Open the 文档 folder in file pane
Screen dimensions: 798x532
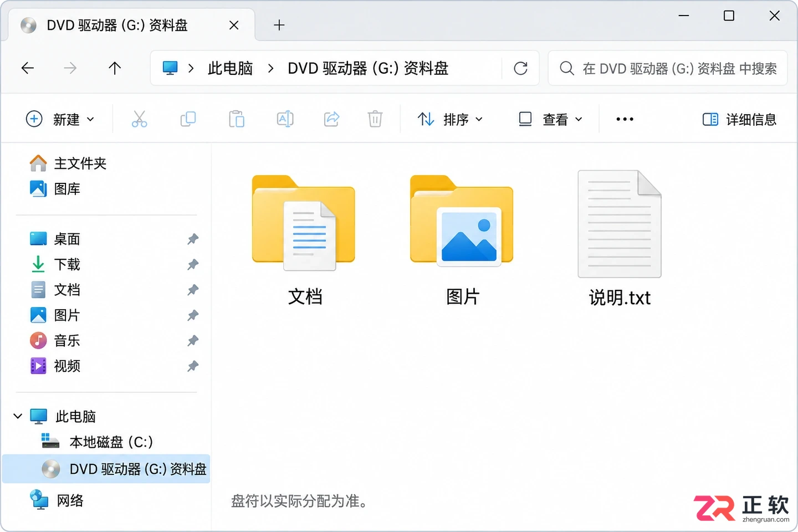click(x=304, y=240)
